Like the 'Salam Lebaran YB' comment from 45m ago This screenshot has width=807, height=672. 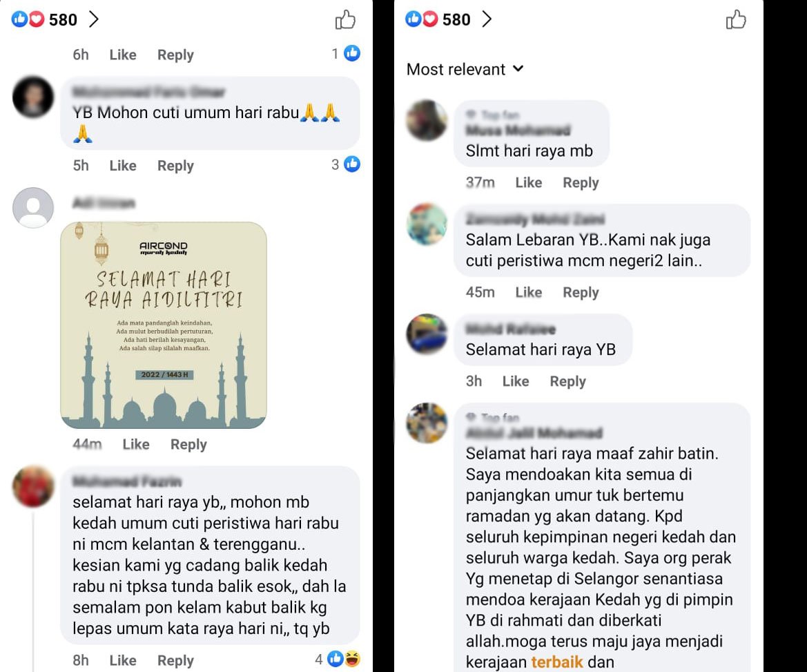tap(529, 292)
